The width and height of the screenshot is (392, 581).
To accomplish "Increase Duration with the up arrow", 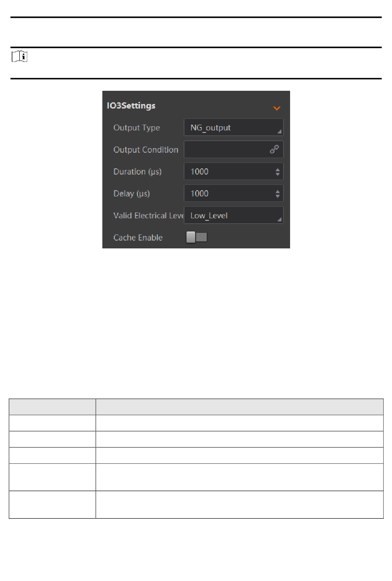I will [x=278, y=169].
